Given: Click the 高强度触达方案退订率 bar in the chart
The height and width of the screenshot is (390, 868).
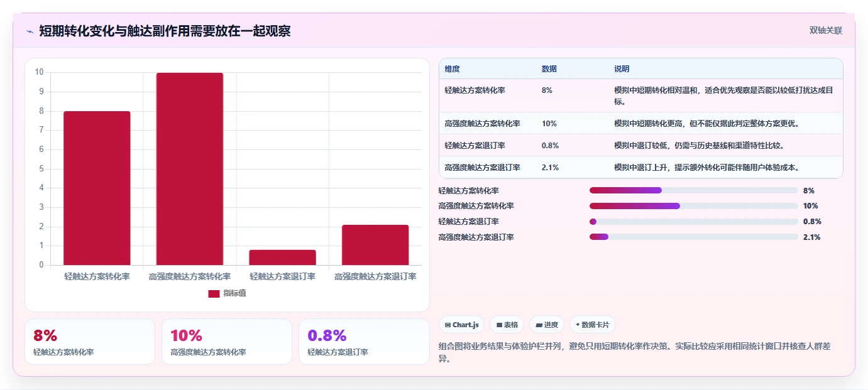Looking at the screenshot, I should click(375, 245).
